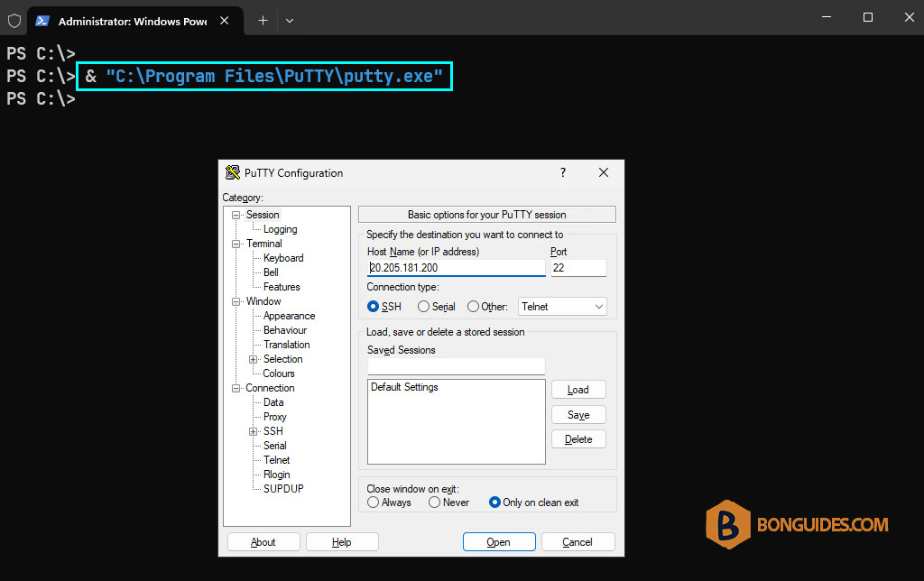Open the Telnet connection type dropdown
924x581 pixels.
562,307
